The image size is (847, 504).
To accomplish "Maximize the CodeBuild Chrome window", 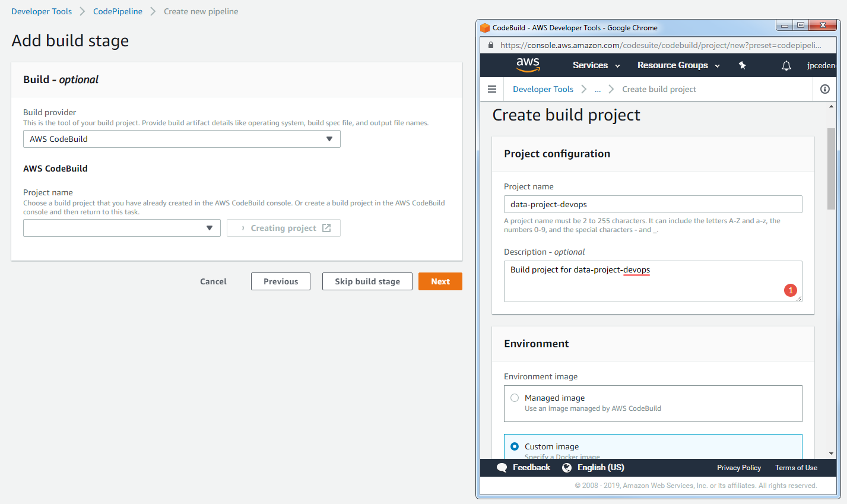I will click(800, 26).
